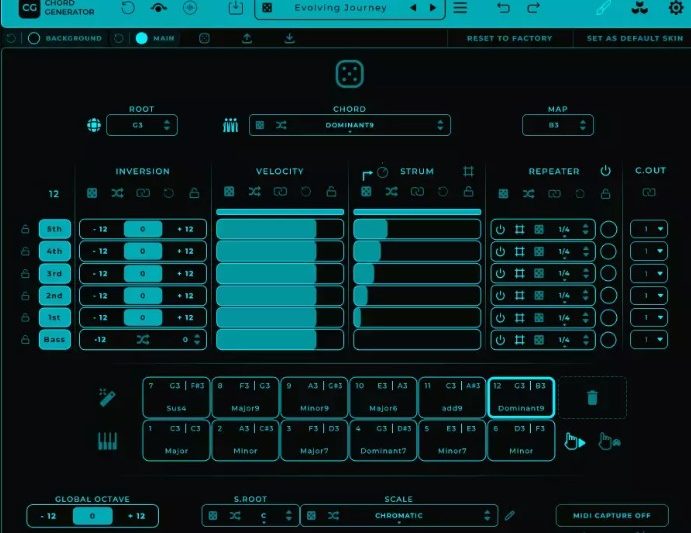Click the piano keys icon beside Chord
The width and height of the screenshot is (691, 533).
pos(230,126)
